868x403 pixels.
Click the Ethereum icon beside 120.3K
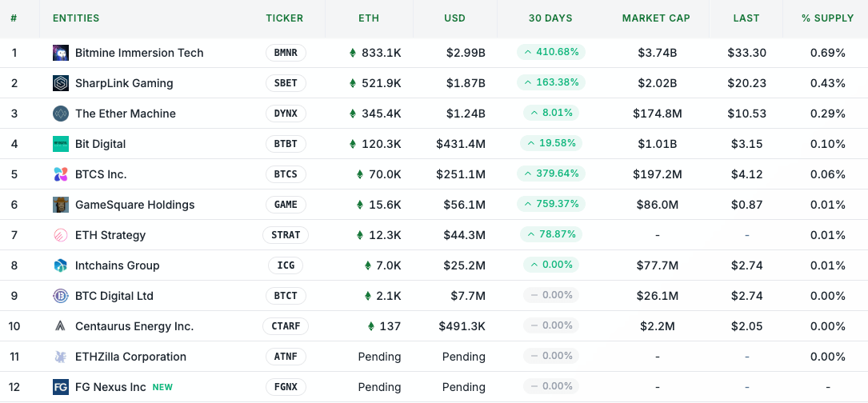click(x=353, y=144)
